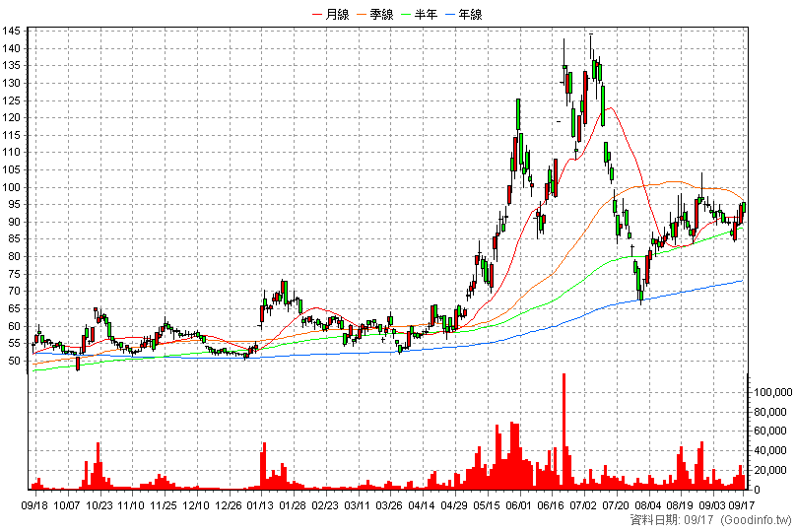
Task: Click the 季線 legend label
Action: pyautogui.click(x=381, y=15)
